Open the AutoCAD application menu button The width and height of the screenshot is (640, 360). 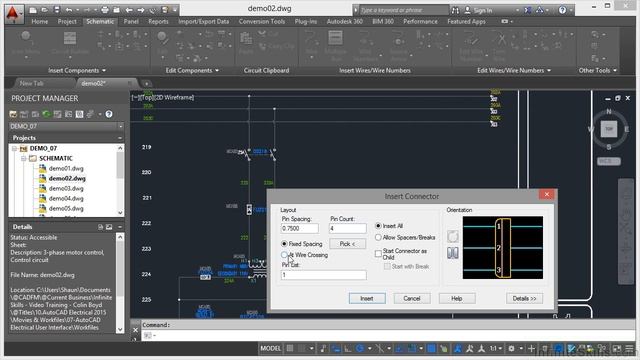13,14
